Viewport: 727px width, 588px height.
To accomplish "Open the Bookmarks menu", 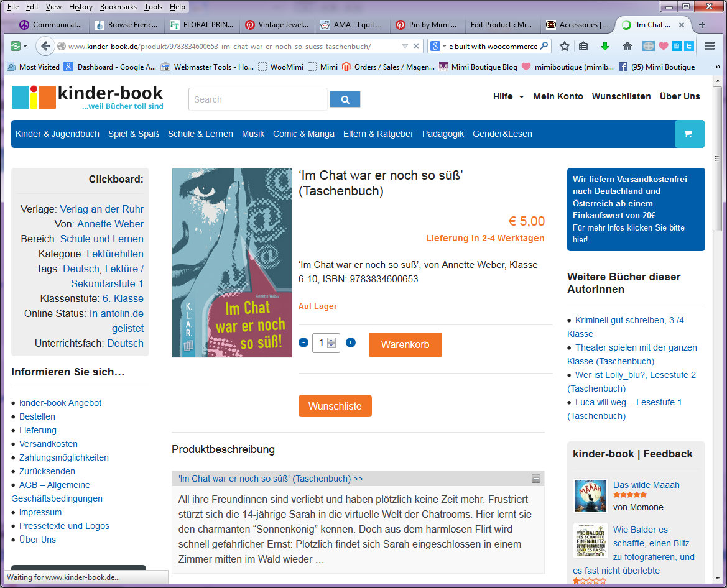I will (118, 6).
